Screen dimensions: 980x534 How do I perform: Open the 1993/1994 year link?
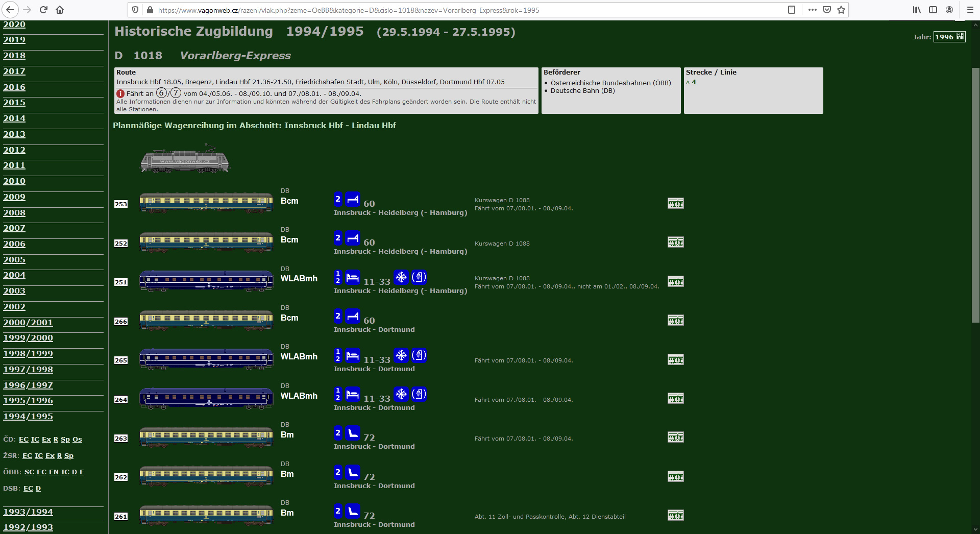(28, 512)
